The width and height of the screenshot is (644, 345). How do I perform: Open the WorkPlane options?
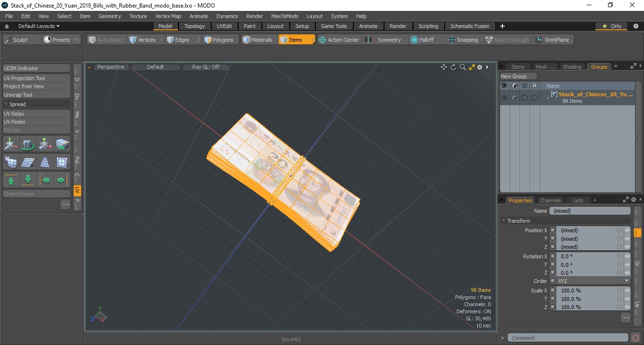tap(553, 40)
